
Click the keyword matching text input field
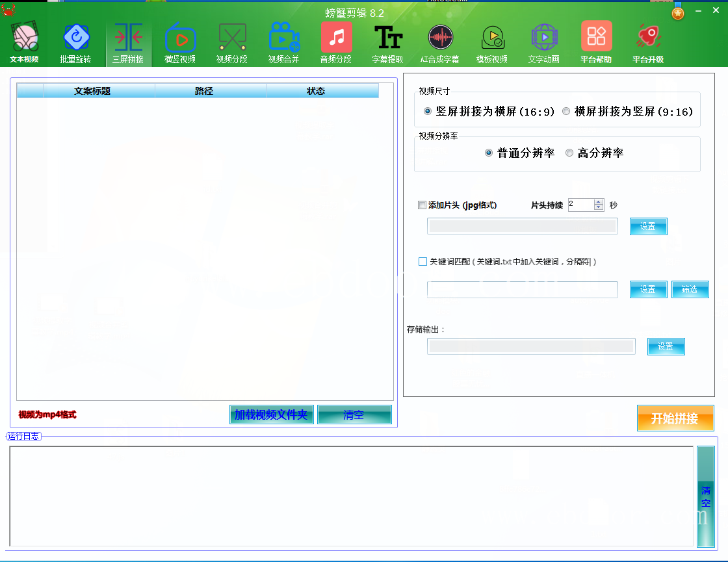pos(522,290)
